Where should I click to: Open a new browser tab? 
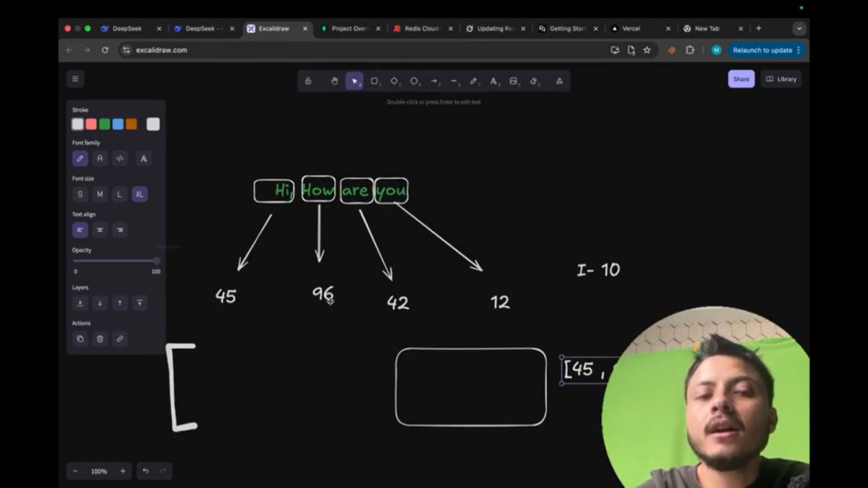[759, 28]
